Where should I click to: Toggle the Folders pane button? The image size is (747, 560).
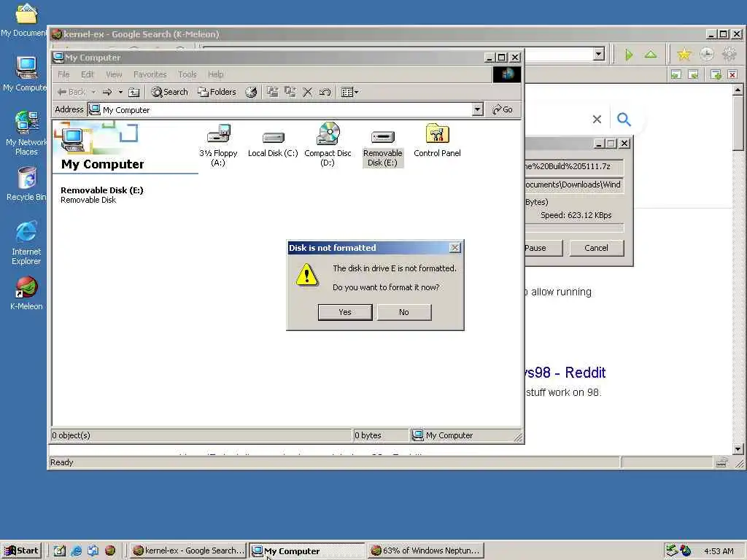pyautogui.click(x=217, y=93)
